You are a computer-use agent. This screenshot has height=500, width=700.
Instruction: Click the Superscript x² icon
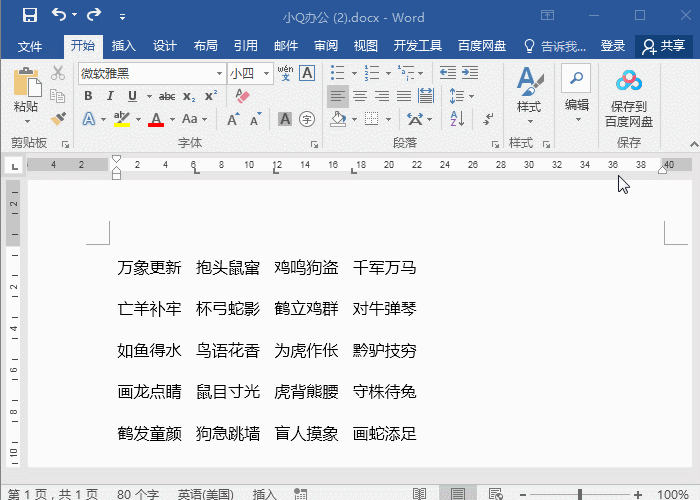[x=210, y=96]
